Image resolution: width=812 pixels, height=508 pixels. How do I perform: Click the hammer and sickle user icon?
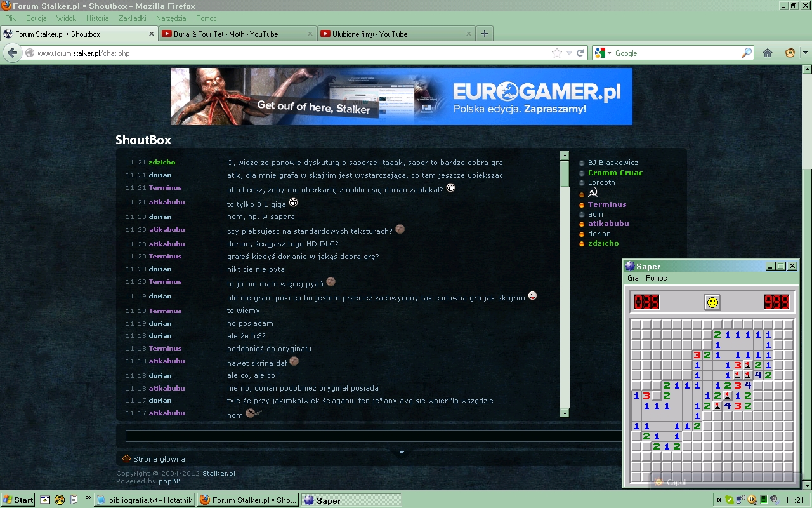(593, 192)
